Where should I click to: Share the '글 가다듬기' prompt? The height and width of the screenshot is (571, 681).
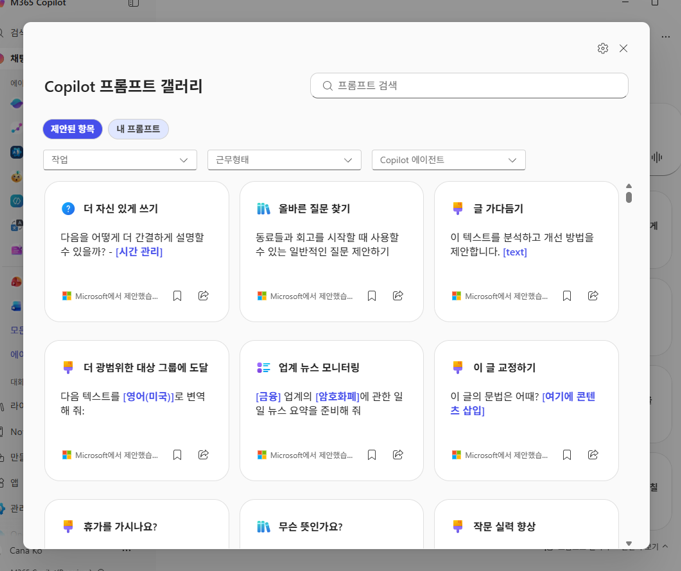click(593, 296)
